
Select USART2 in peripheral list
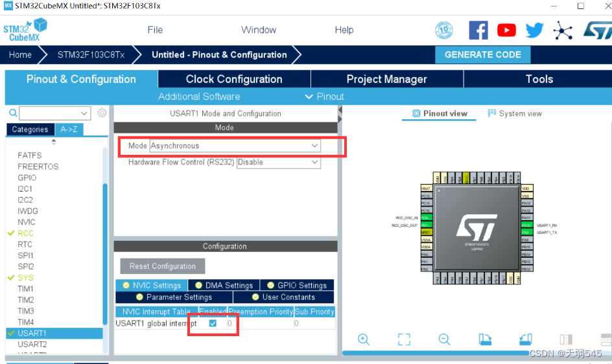click(x=32, y=344)
